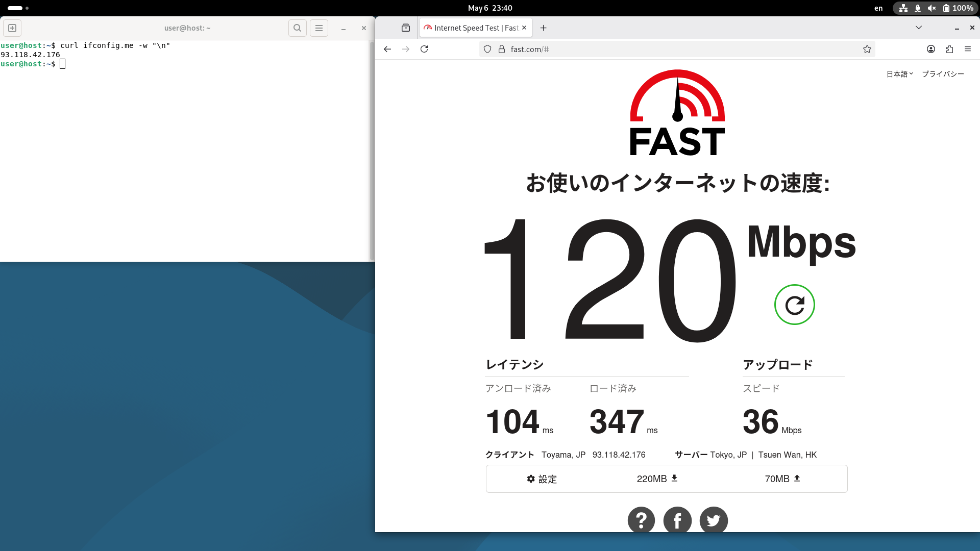View site security padlock info
The width and height of the screenshot is (980, 551).
pyautogui.click(x=502, y=49)
